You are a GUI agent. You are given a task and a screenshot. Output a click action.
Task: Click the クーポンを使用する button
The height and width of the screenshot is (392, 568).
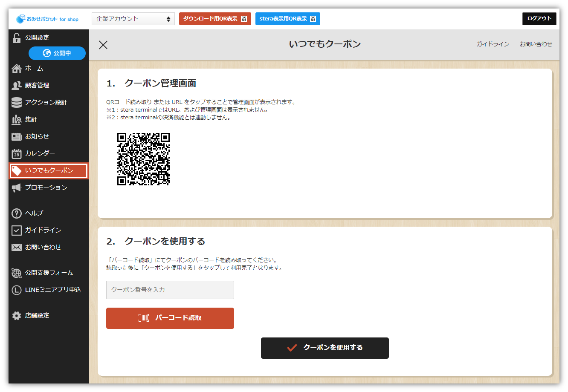[325, 348]
